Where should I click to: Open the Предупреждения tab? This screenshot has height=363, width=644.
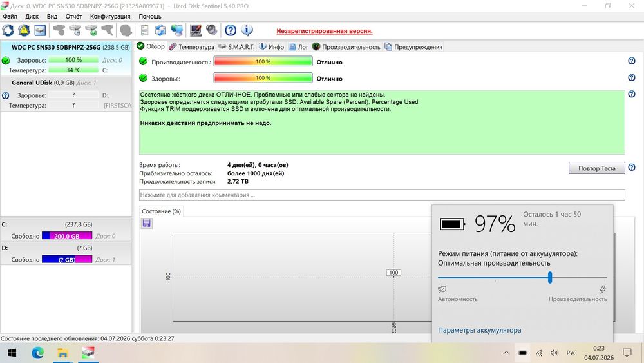pos(413,47)
